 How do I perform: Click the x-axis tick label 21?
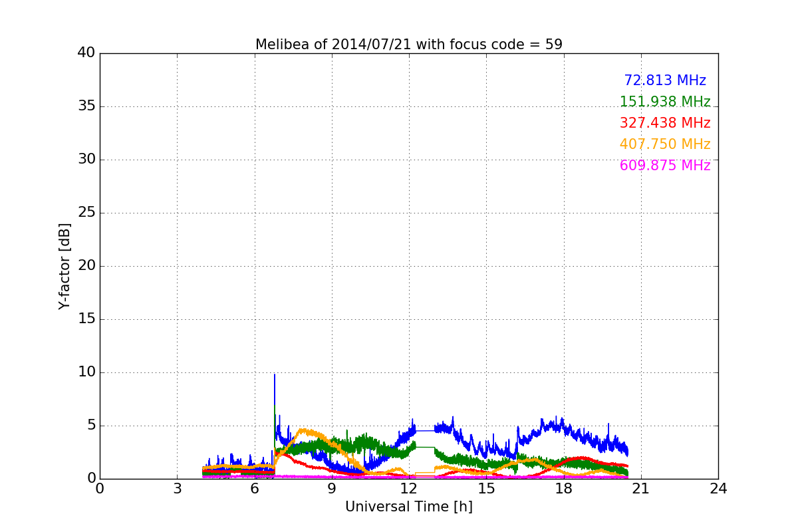641,488
